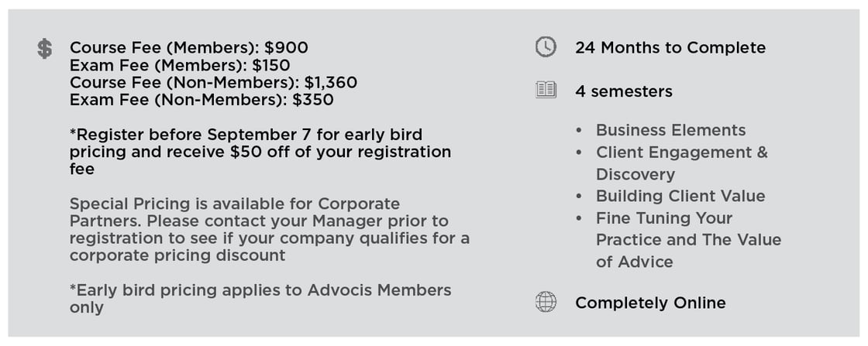Click the early bird September 7 notice
The width and height of the screenshot is (868, 346).
[x=260, y=152]
